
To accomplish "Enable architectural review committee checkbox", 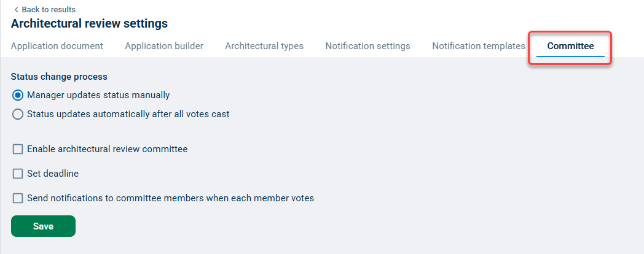I will pos(18,149).
